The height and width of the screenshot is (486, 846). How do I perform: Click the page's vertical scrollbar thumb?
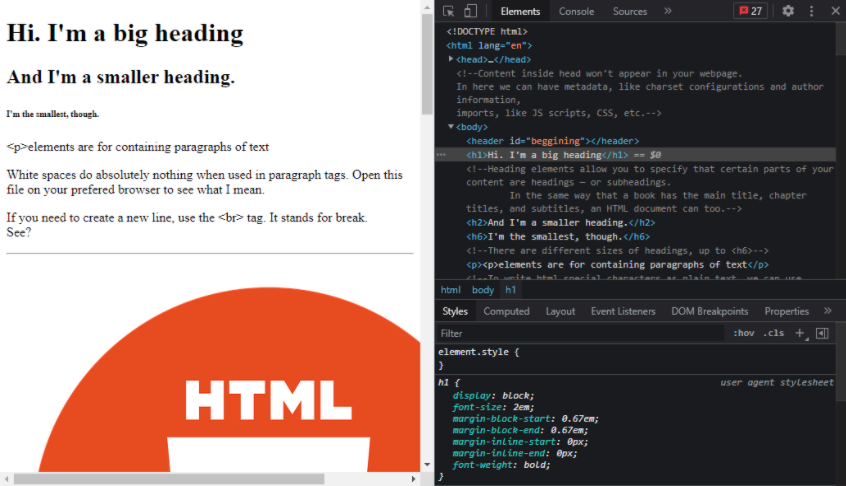427,64
